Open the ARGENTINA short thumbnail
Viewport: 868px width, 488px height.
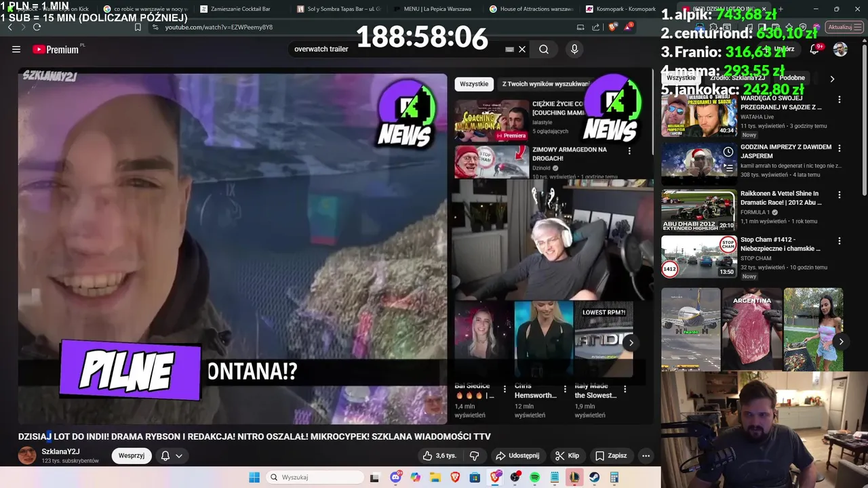(751, 329)
